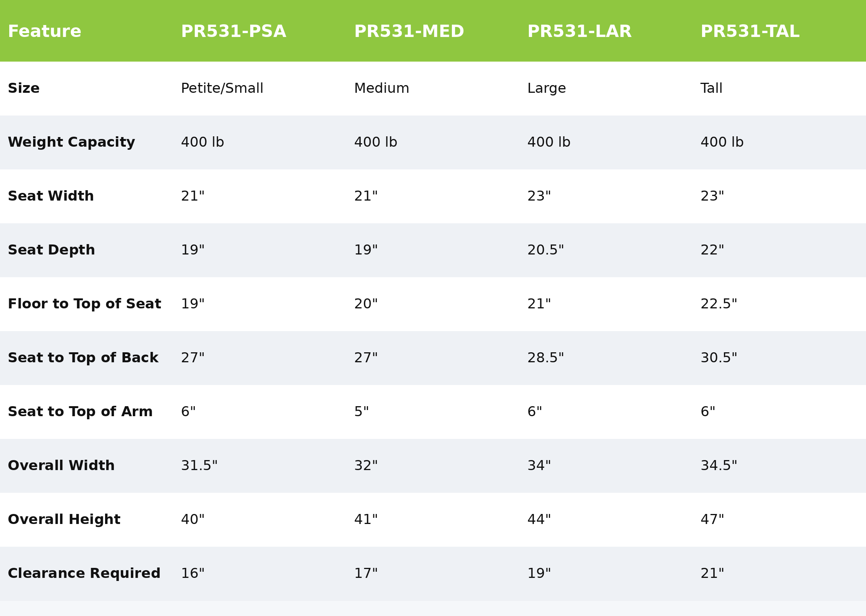Select the 20.5" Seat Depth value

[545, 250]
